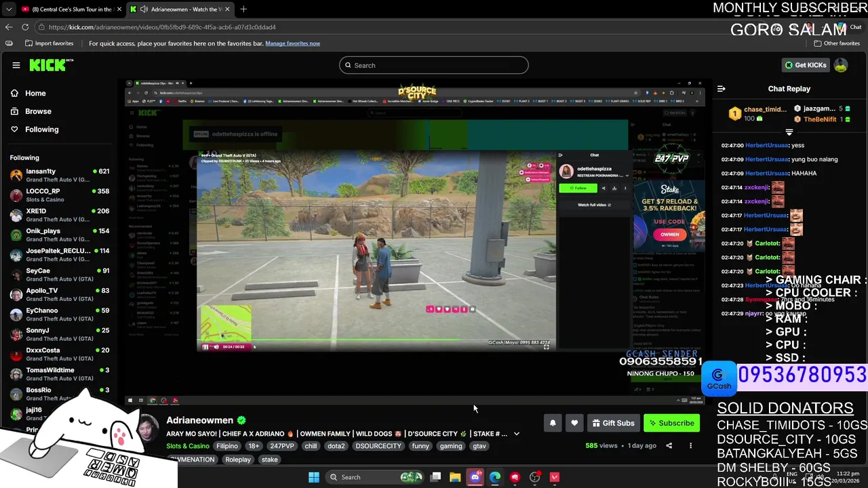The height and width of the screenshot is (488, 868).
Task: Click the green Subscribe button
Action: tap(671, 423)
